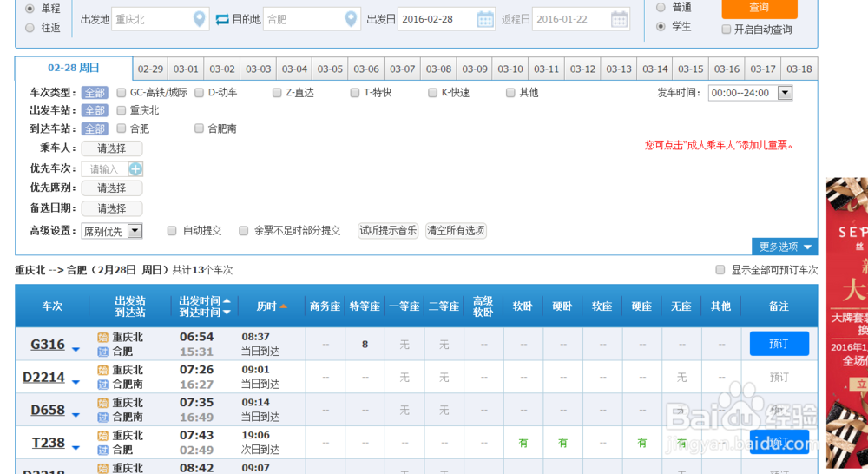The height and width of the screenshot is (474, 868).
Task: Open the G316 train number link
Action: (x=48, y=345)
